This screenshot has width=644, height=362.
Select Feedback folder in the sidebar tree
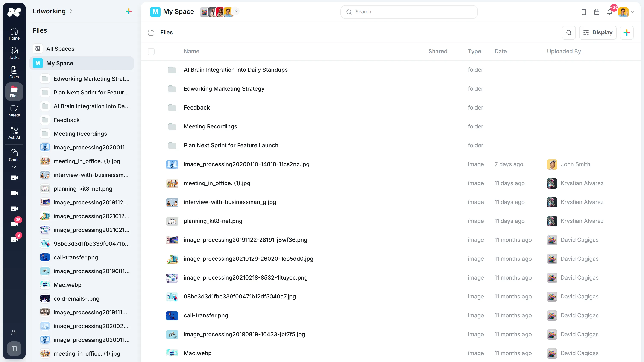67,120
